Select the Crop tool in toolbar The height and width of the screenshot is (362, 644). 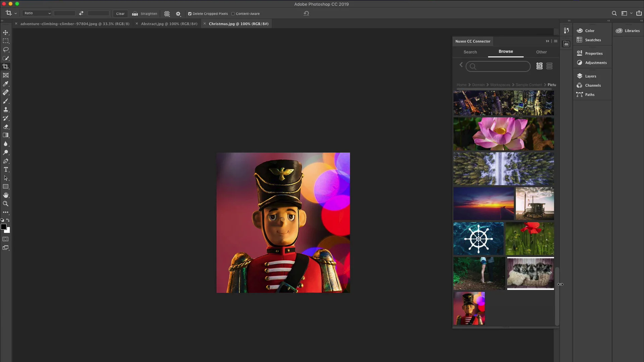(6, 67)
